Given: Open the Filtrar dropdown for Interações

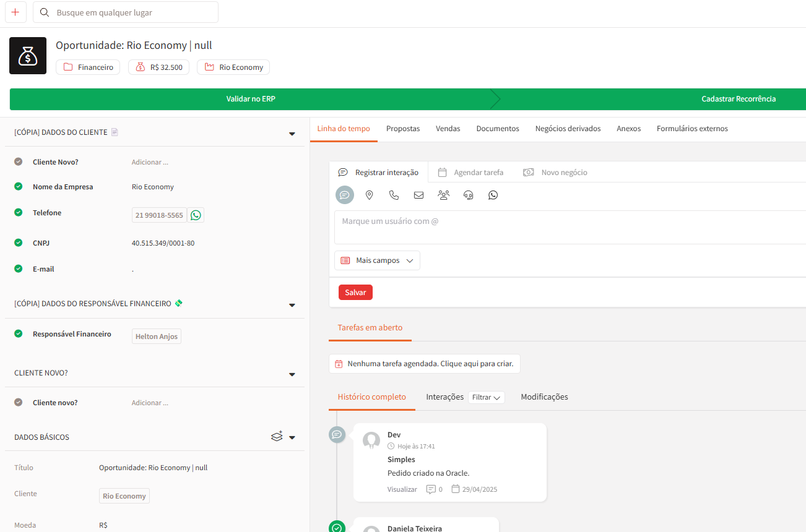Looking at the screenshot, I should tap(487, 398).
